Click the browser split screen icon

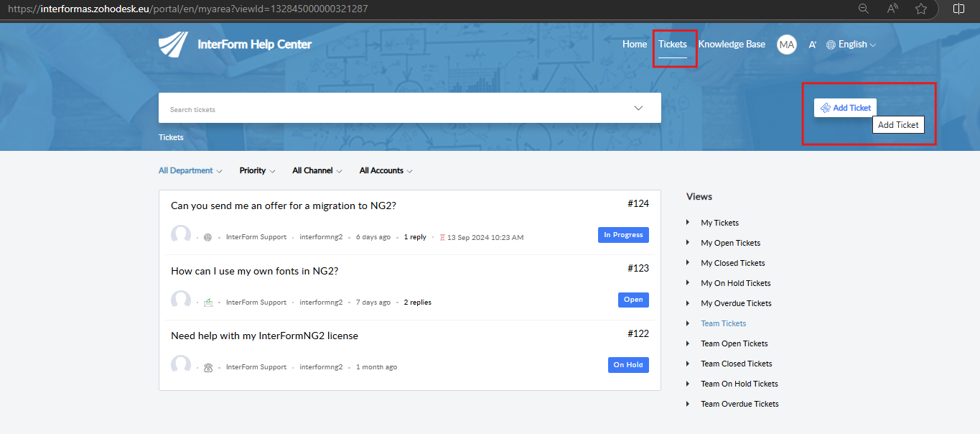[x=958, y=9]
